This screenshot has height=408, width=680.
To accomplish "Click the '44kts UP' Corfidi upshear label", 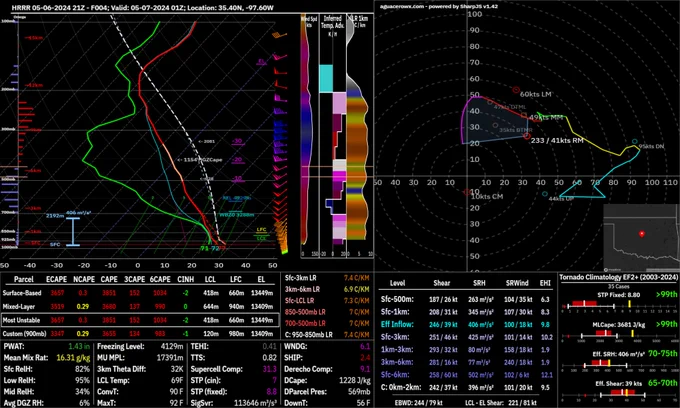I will point(561,199).
